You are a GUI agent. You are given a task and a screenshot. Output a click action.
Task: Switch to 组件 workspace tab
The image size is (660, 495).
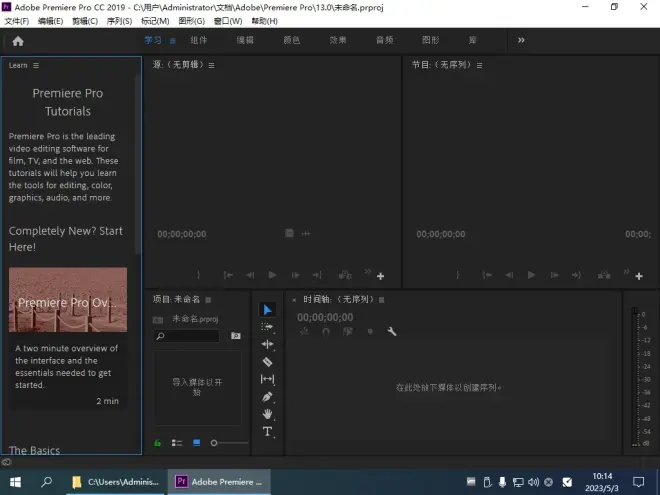[199, 40]
